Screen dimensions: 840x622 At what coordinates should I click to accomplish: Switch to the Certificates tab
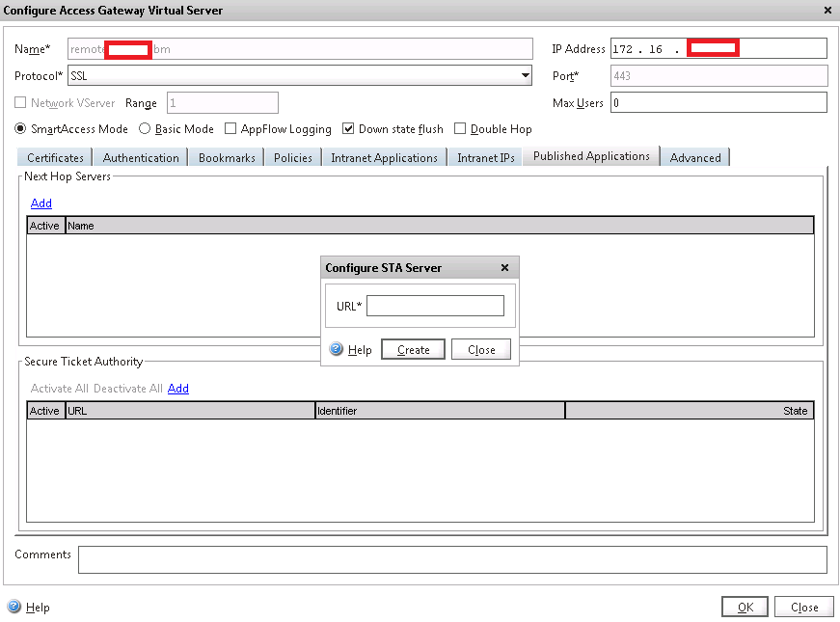click(55, 157)
